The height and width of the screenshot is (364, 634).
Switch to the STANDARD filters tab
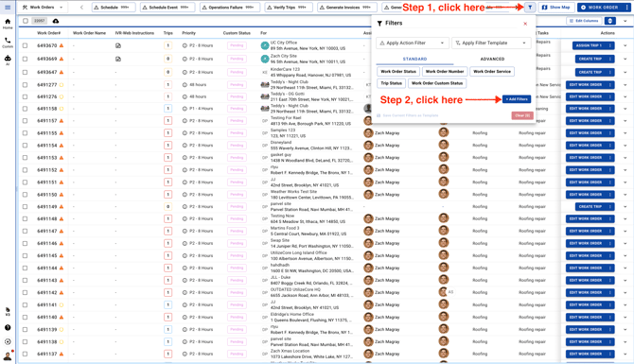414,59
